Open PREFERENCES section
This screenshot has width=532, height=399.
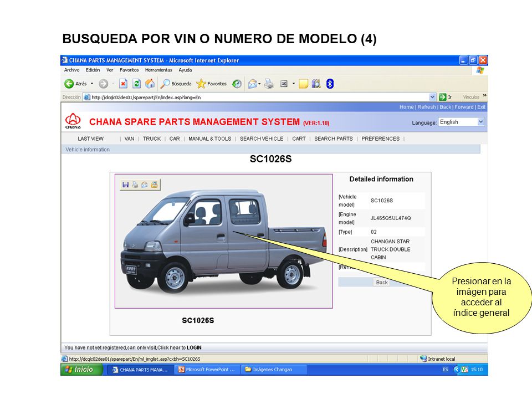pyautogui.click(x=380, y=139)
